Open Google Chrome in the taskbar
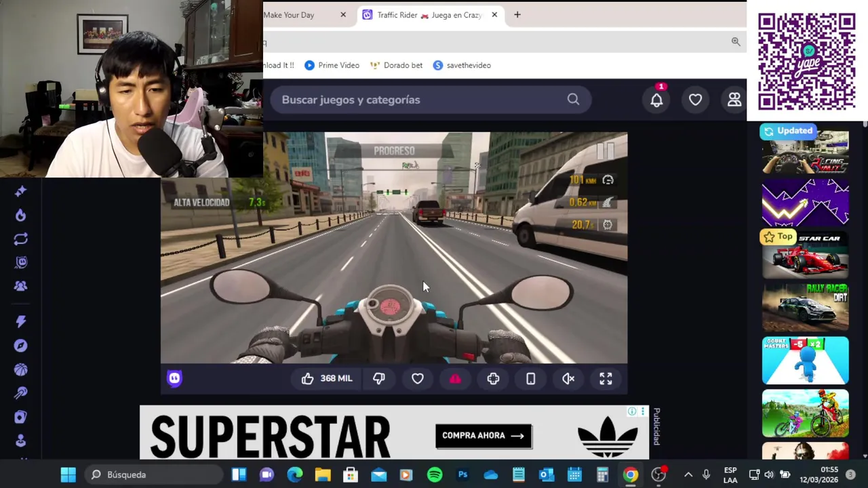The height and width of the screenshot is (488, 868). [631, 474]
